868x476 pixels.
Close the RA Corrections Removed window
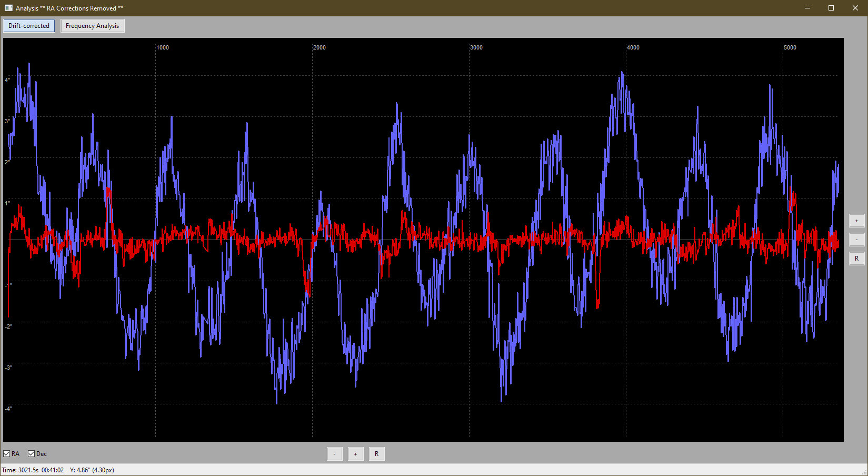[x=855, y=8]
